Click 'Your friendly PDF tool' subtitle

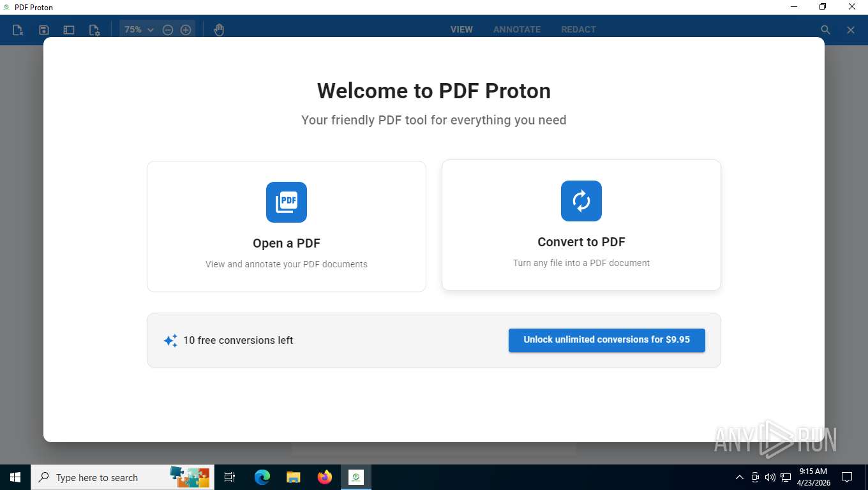434,120
